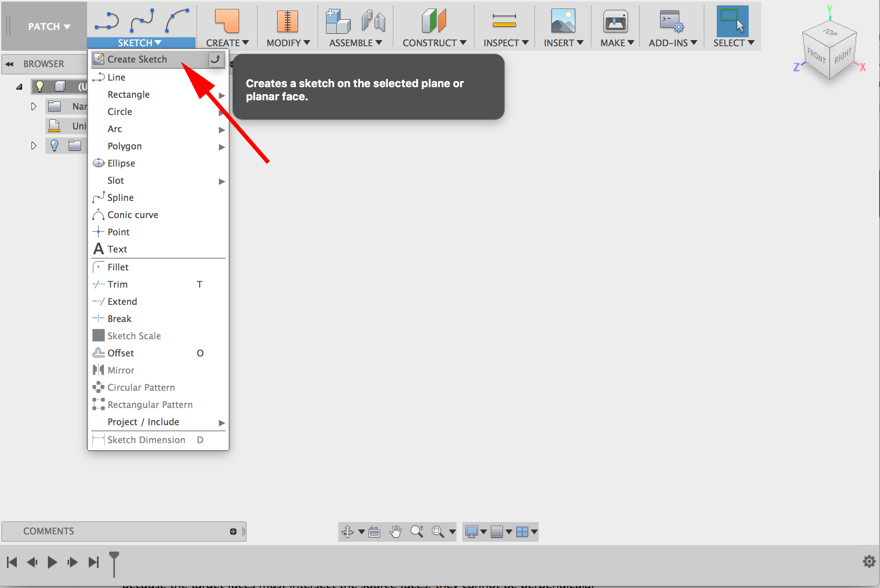The width and height of the screenshot is (880, 588).
Task: Jump to timeline beginning
Action: tap(12, 562)
